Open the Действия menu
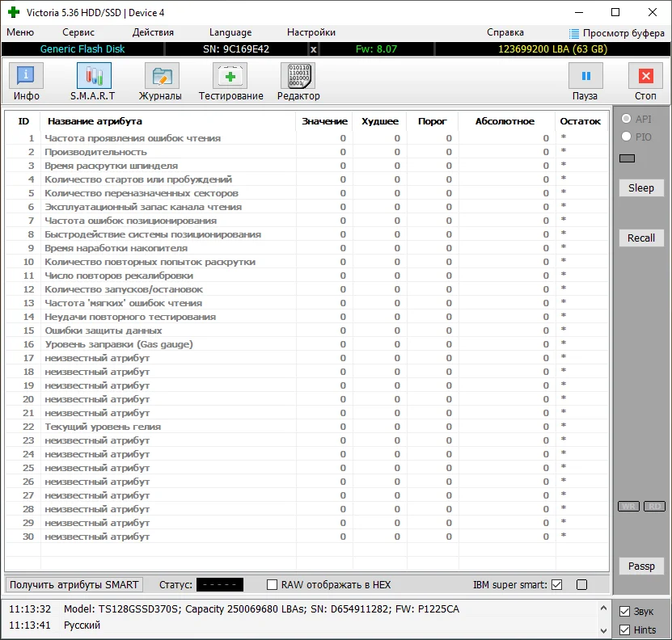Image resolution: width=672 pixels, height=640 pixels. (x=153, y=32)
